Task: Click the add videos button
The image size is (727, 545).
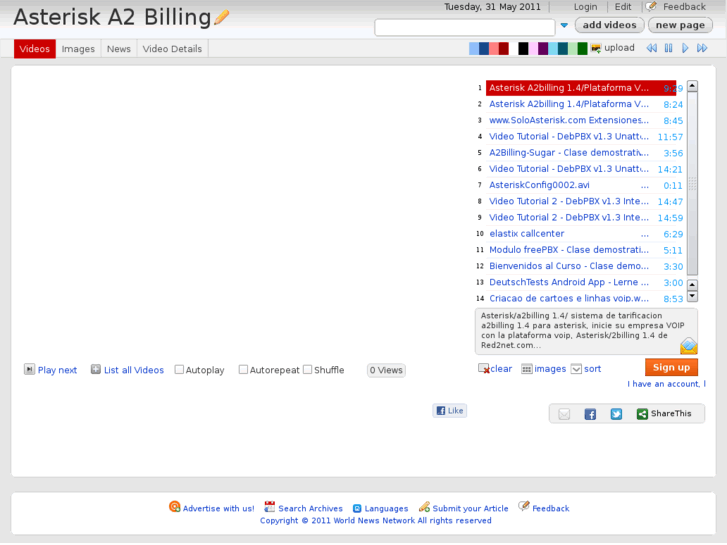Action: (609, 25)
